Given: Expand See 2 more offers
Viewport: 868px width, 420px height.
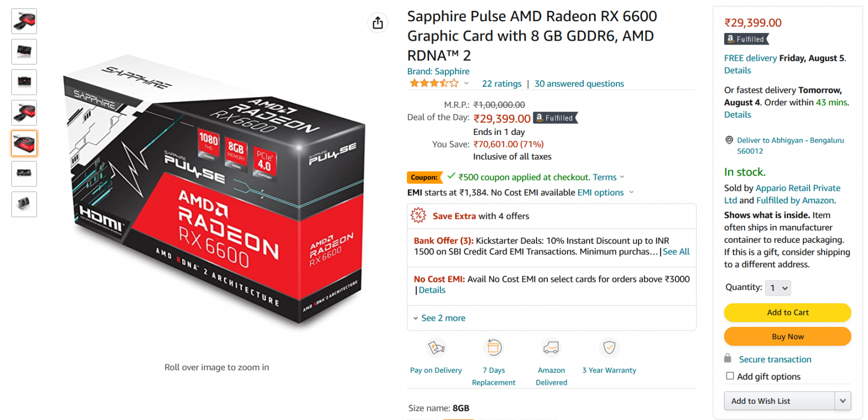Looking at the screenshot, I should coord(439,318).
